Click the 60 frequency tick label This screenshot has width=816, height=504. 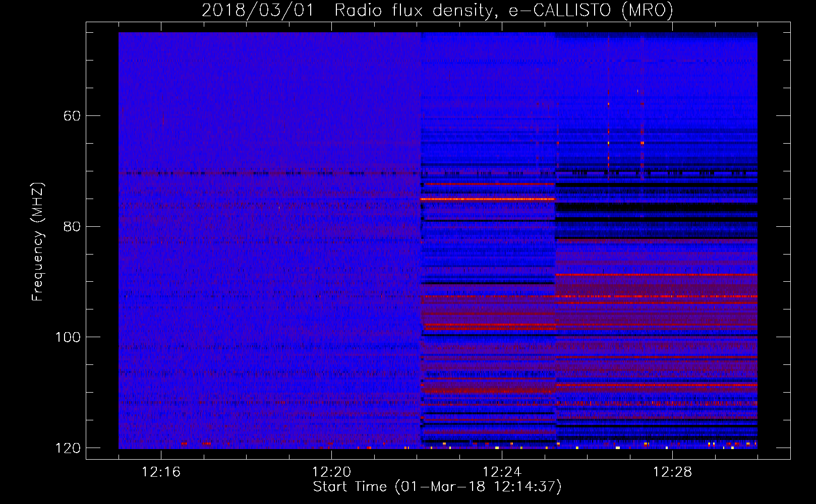[x=72, y=116]
